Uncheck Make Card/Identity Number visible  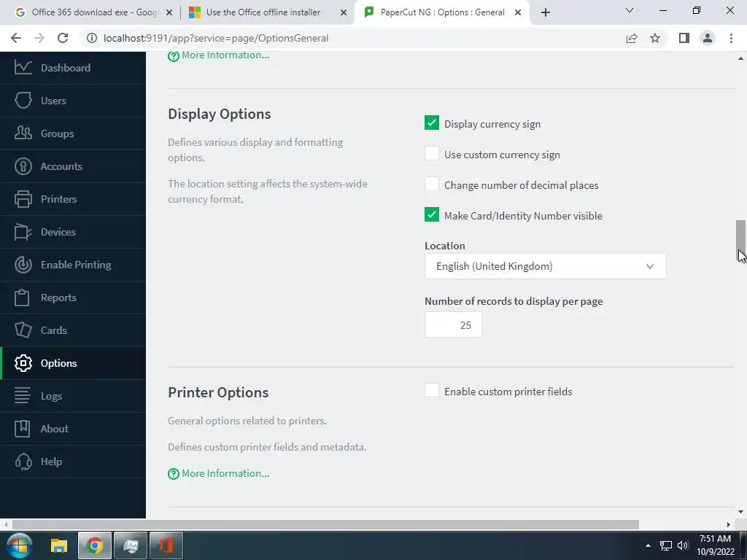pos(432,215)
